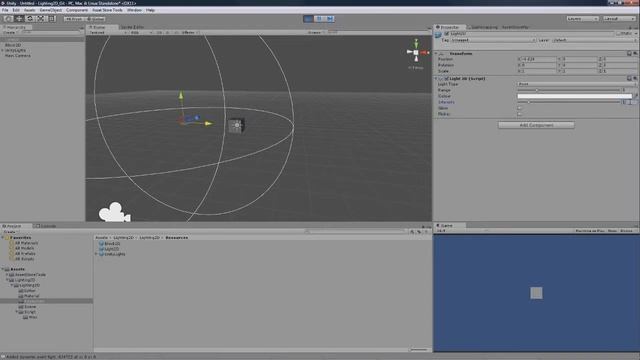Image resolution: width=640 pixels, height=360 pixels.
Task: Toggle the Light 2D script enabled checkbox
Action: [x=447, y=78]
